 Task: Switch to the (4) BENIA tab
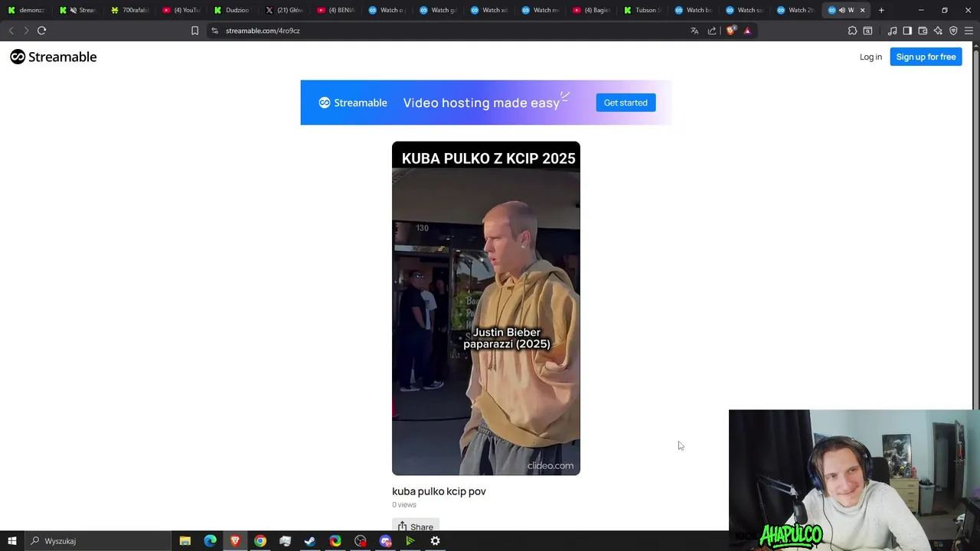(x=335, y=10)
